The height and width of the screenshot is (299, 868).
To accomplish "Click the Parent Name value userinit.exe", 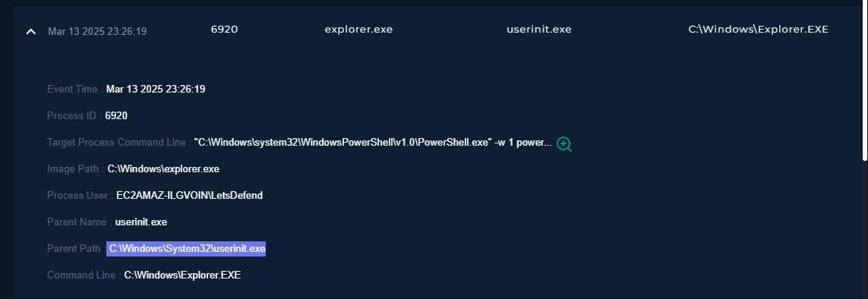I will (x=141, y=222).
